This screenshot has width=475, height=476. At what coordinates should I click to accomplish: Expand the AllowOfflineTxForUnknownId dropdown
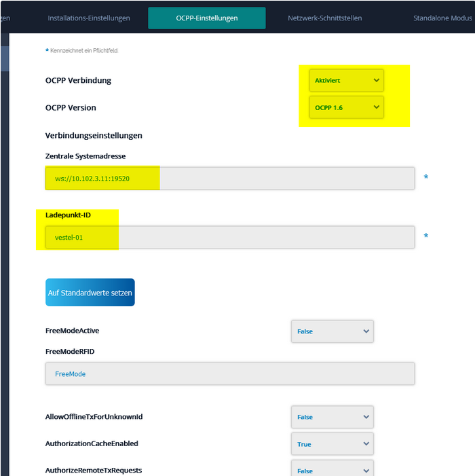point(332,417)
